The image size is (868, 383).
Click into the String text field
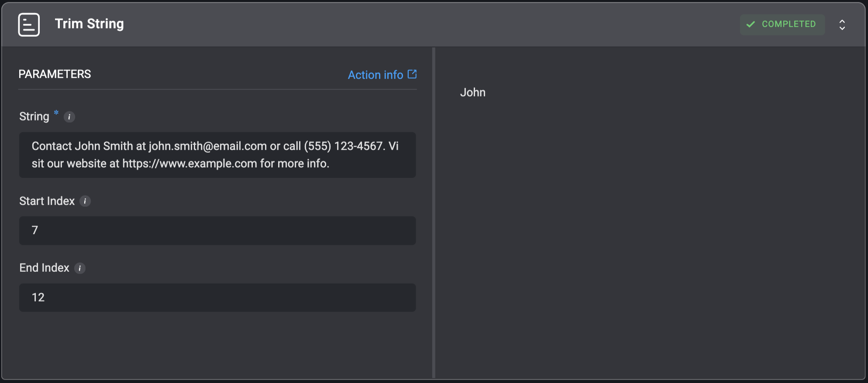pos(217,155)
